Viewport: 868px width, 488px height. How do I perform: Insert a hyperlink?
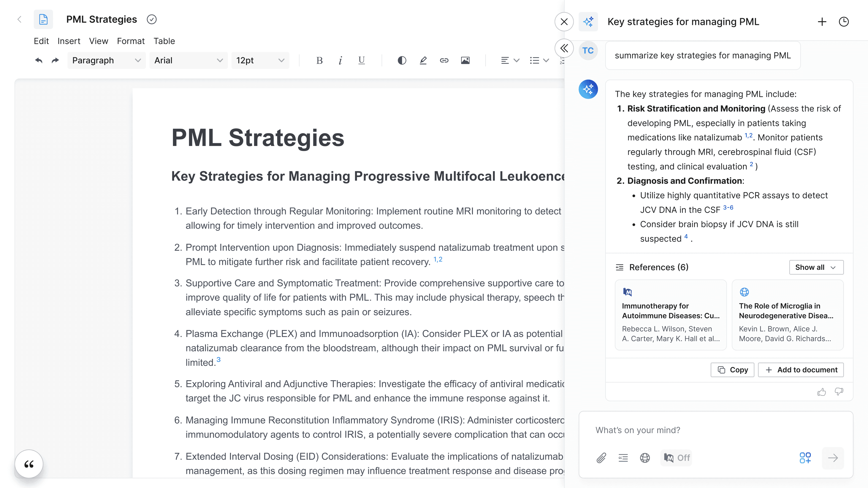tap(444, 60)
